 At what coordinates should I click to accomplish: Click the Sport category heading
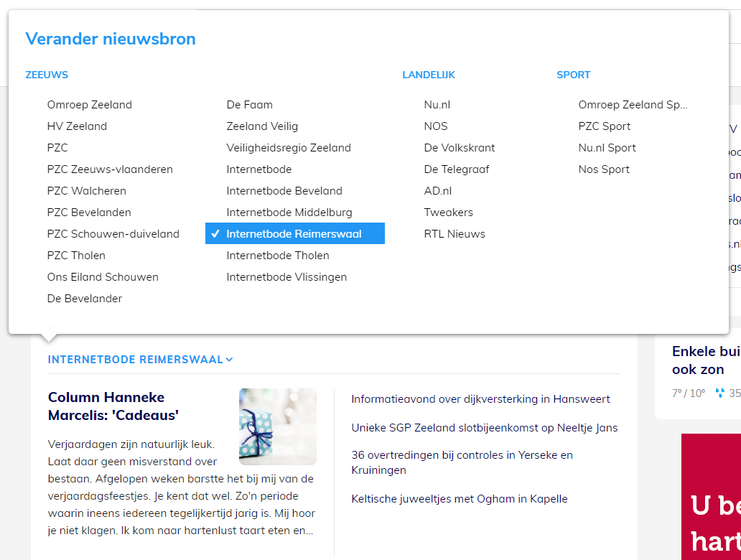coord(573,75)
